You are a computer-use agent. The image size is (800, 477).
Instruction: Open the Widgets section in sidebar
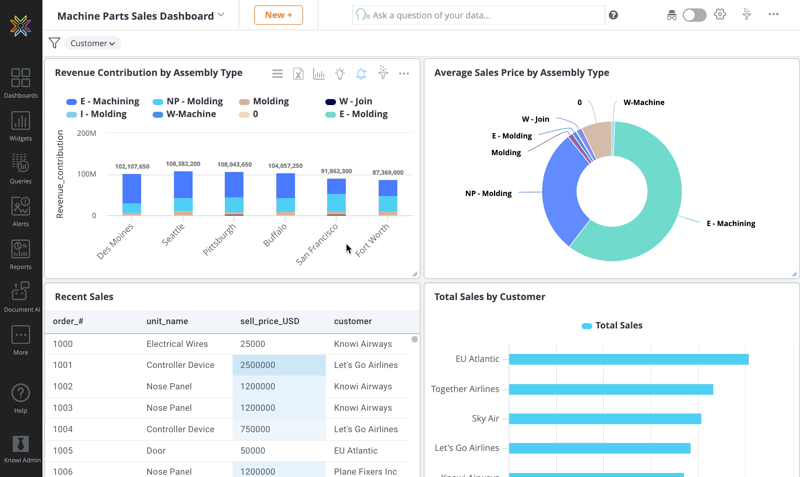(20, 126)
